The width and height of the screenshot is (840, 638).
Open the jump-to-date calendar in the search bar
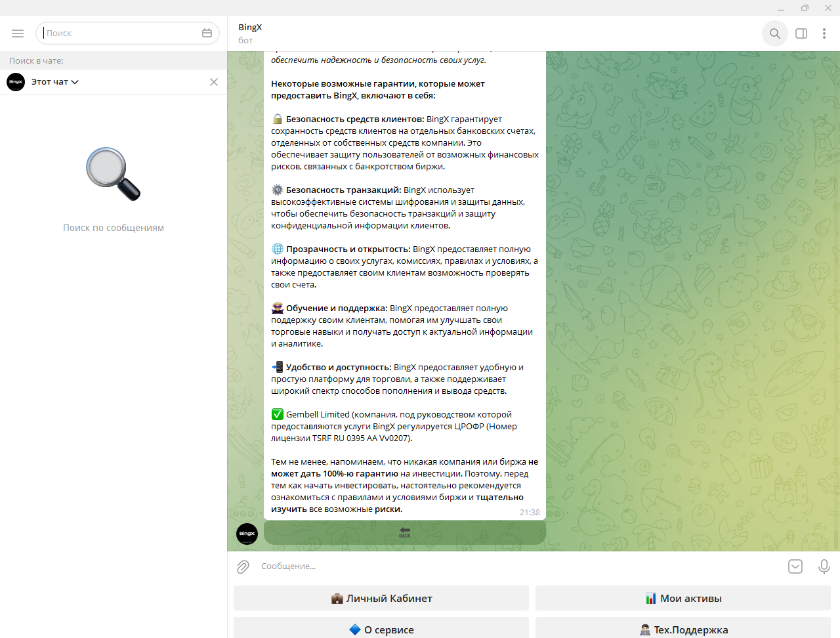coord(207,32)
